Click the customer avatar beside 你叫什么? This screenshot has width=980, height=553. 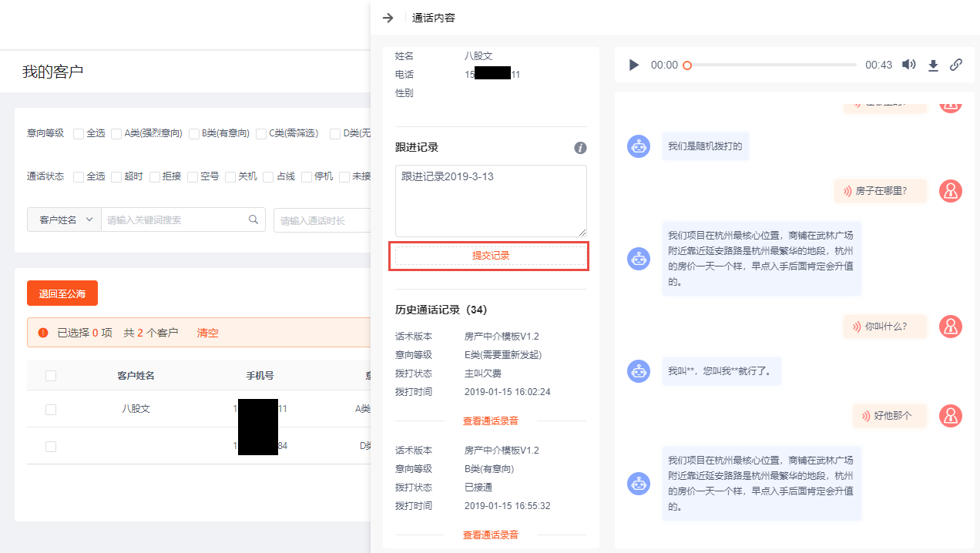tap(951, 326)
